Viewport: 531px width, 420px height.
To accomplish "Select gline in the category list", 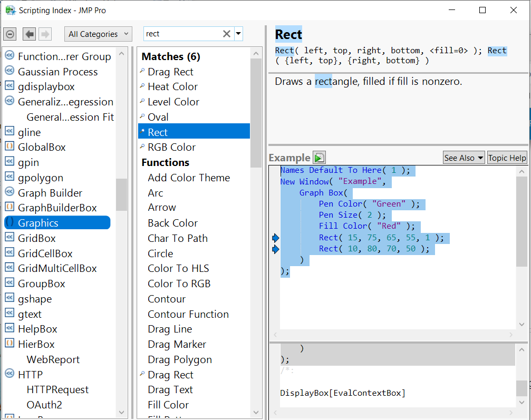I will pyautogui.click(x=30, y=132).
